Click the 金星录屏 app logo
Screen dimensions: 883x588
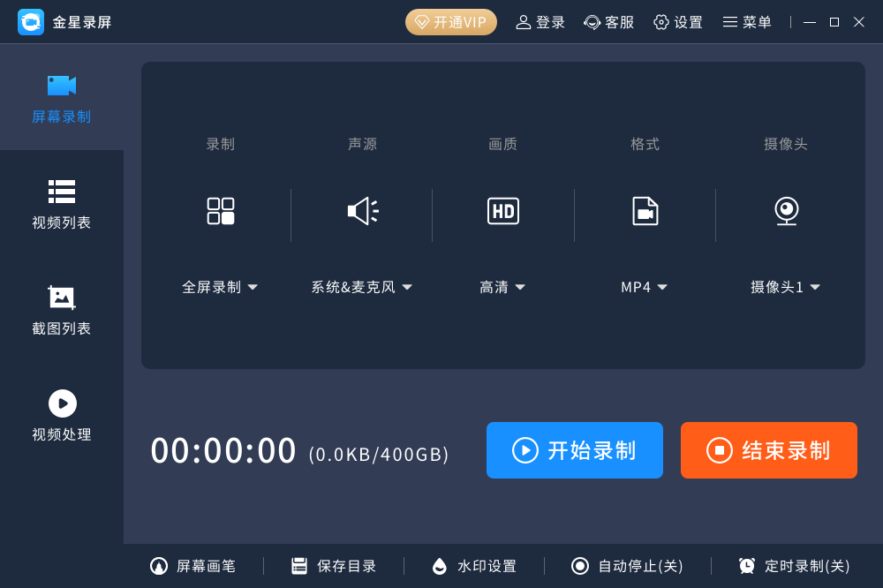pos(31,22)
